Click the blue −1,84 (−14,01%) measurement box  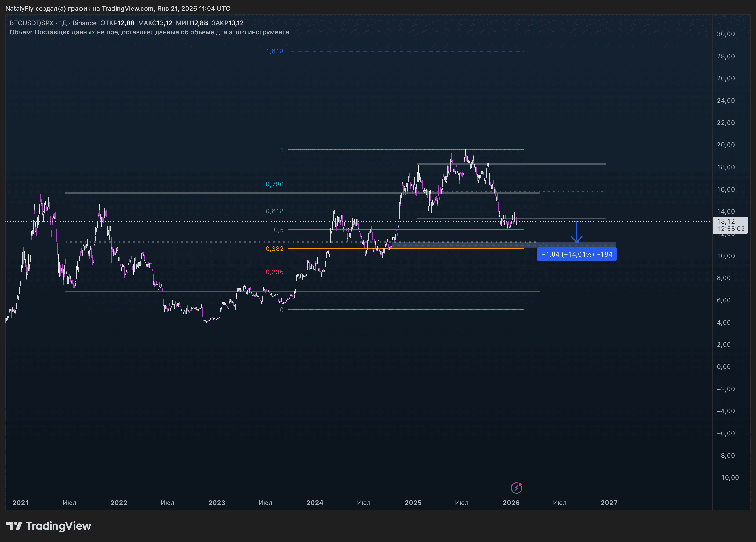[576, 255]
